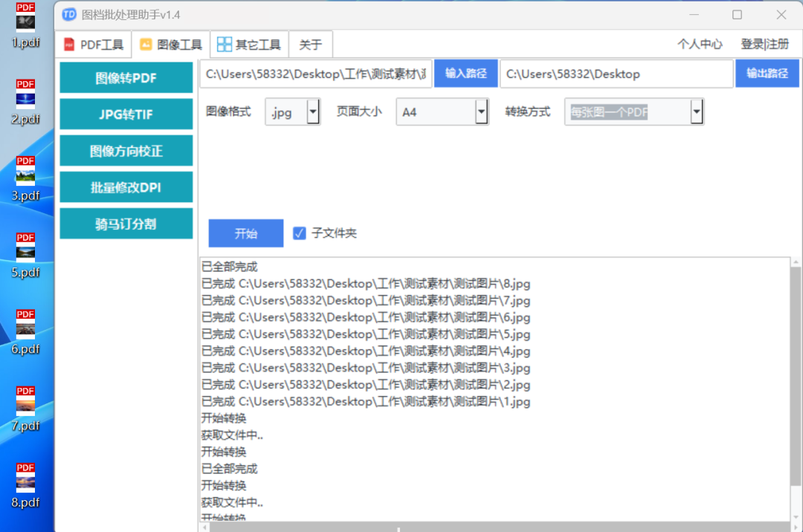Switch to the 图像工具 tab
Screen dimensions: 803x532
pos(171,45)
